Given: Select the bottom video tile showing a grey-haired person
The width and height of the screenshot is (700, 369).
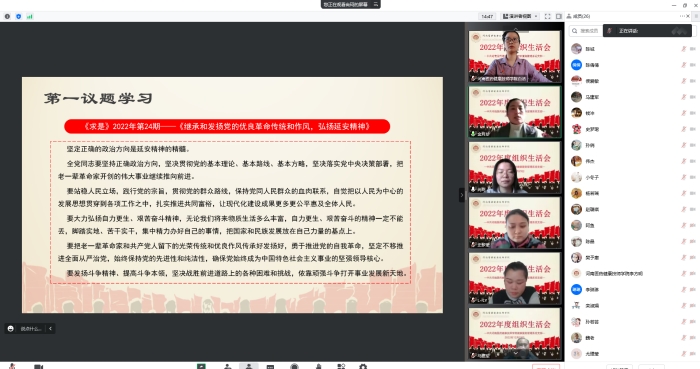Looking at the screenshot, I should coord(514,333).
